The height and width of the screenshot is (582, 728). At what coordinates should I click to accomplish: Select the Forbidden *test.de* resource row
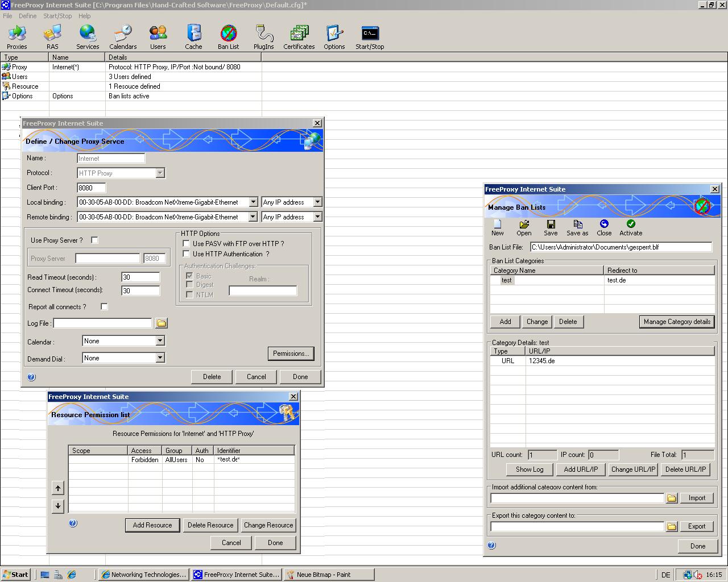[181, 460]
